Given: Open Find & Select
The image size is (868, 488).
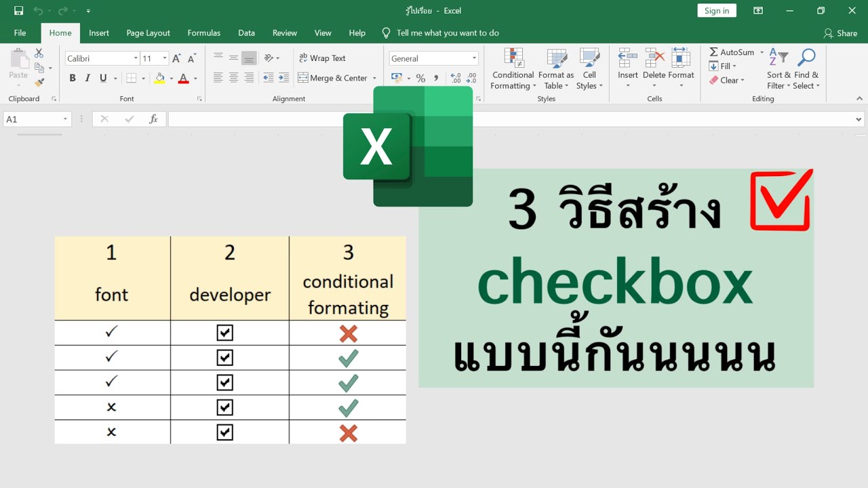Looking at the screenshot, I should 806,69.
